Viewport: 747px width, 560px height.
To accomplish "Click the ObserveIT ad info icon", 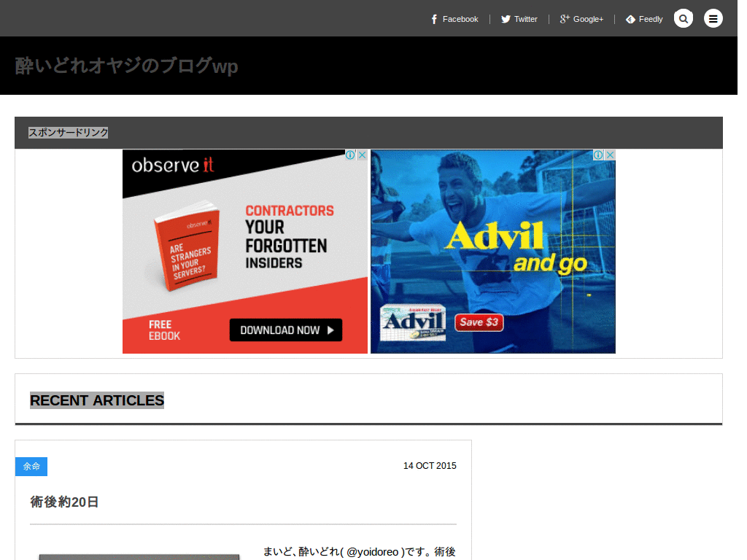I will point(350,155).
